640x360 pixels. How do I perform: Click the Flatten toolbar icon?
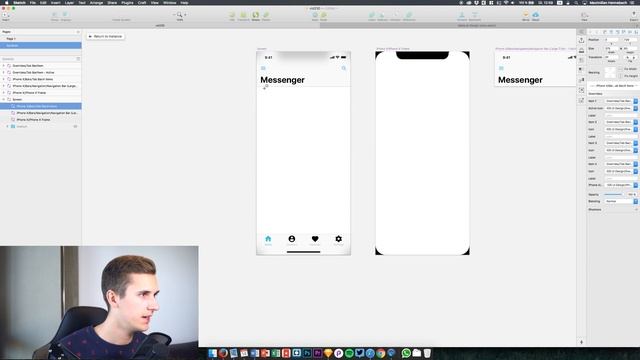pos(266,16)
